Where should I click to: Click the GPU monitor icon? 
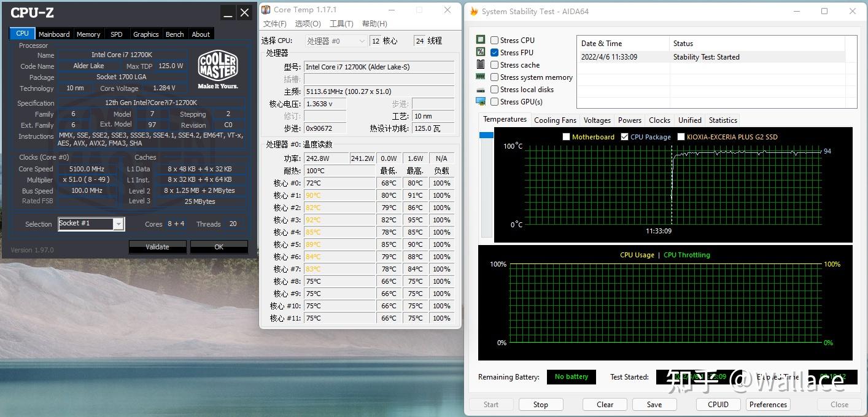[481, 102]
